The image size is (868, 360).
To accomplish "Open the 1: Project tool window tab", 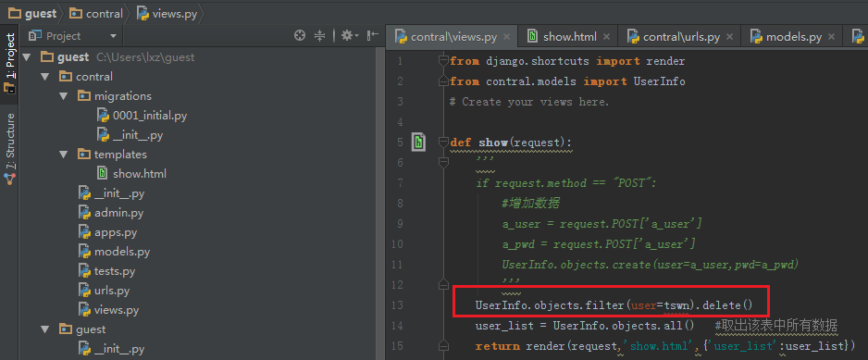I will 9,63.
